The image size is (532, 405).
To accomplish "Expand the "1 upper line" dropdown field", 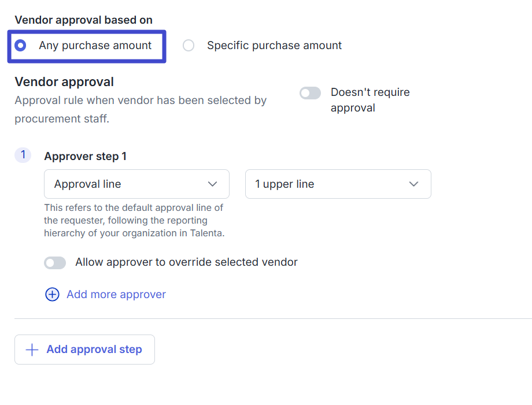I will (x=338, y=184).
